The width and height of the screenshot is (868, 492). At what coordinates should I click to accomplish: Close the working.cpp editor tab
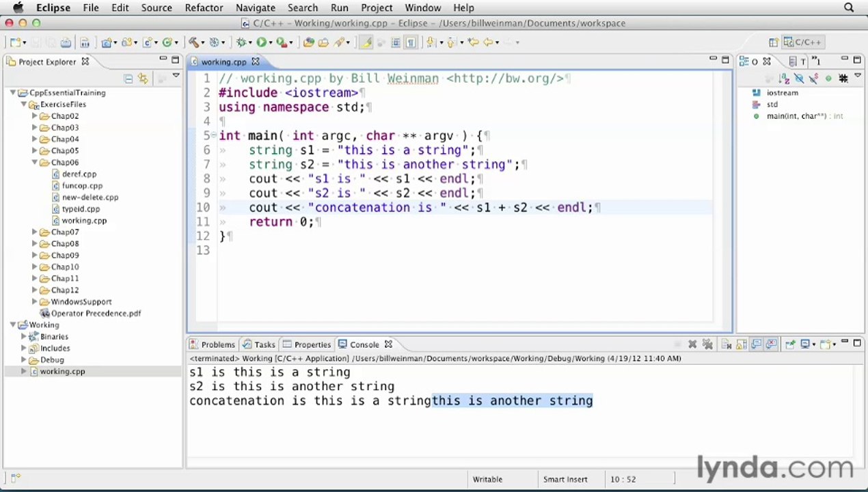pyautogui.click(x=256, y=61)
